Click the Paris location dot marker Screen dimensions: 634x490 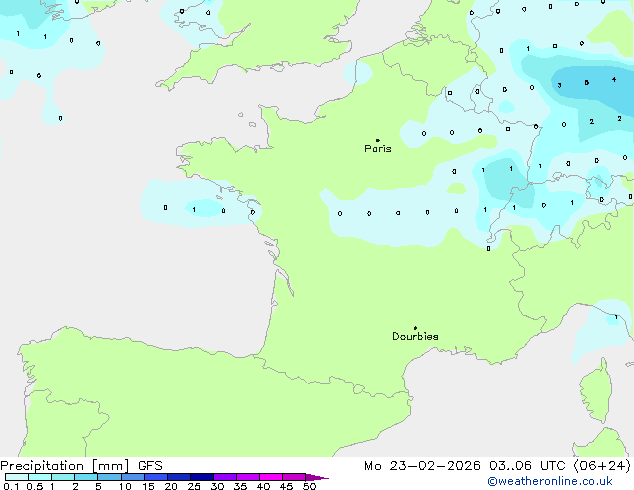click(378, 140)
